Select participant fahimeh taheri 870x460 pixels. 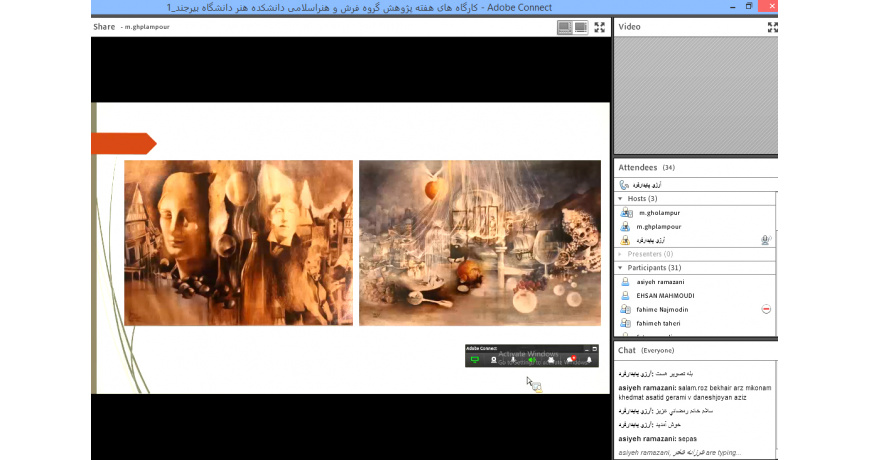click(658, 323)
